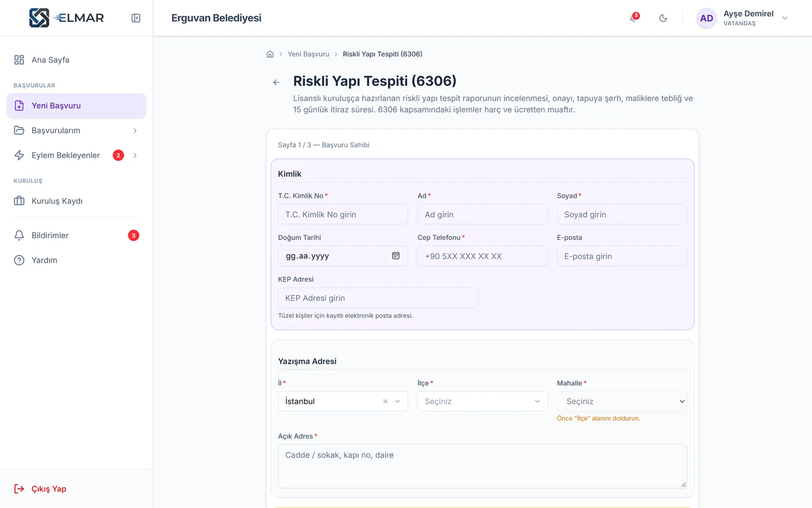Click the Ana Sayfa grid icon
Screen dimensions: 812x508
point(19,60)
